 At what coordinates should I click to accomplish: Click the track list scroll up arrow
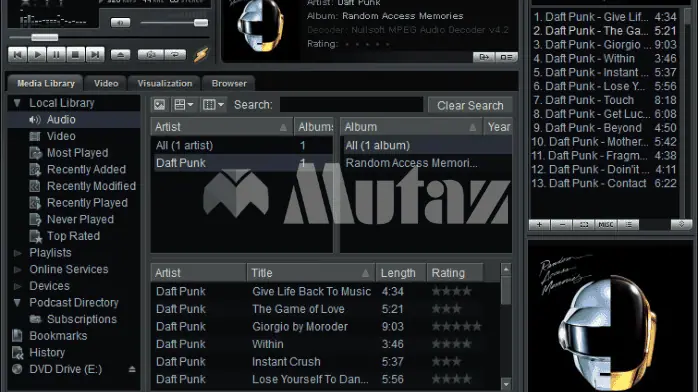click(x=506, y=270)
